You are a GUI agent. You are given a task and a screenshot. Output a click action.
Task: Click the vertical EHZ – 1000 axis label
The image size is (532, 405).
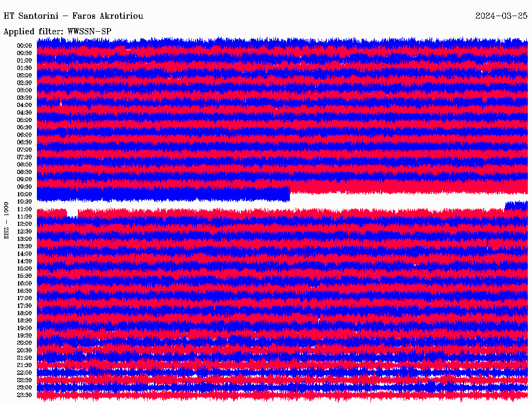7,221
